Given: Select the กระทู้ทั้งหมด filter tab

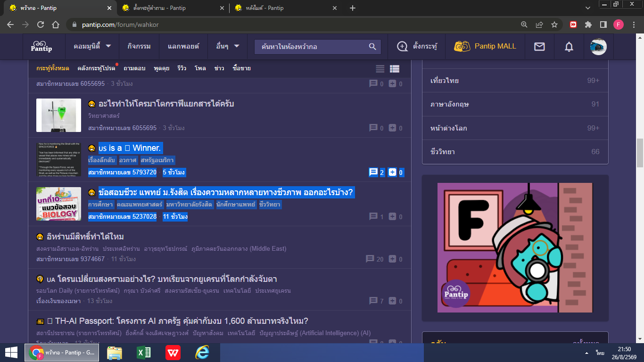Looking at the screenshot, I should 53,68.
